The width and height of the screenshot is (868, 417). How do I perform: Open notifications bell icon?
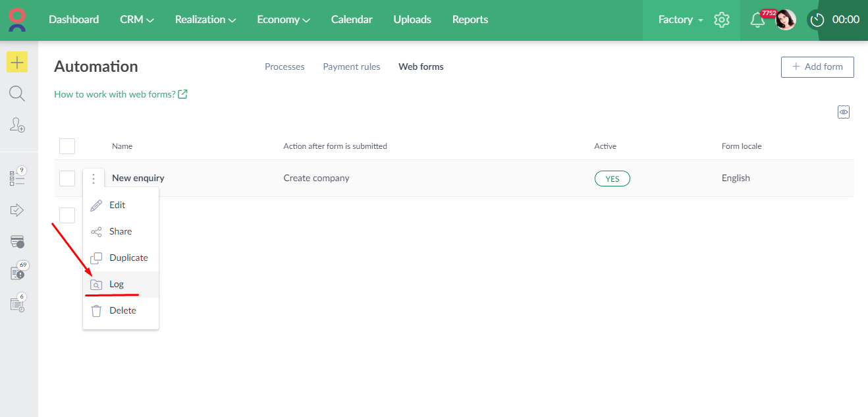pos(757,20)
